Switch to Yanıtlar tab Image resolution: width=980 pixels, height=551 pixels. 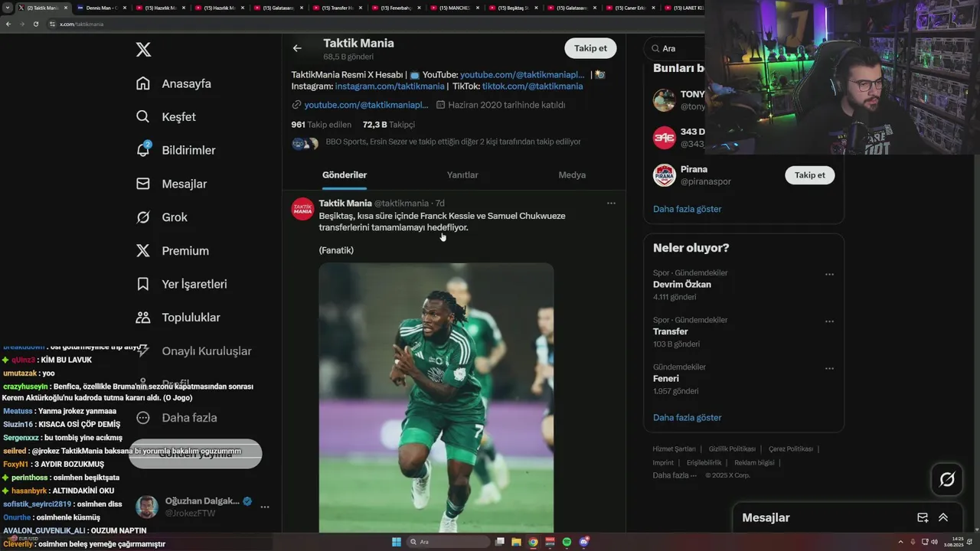pos(462,175)
